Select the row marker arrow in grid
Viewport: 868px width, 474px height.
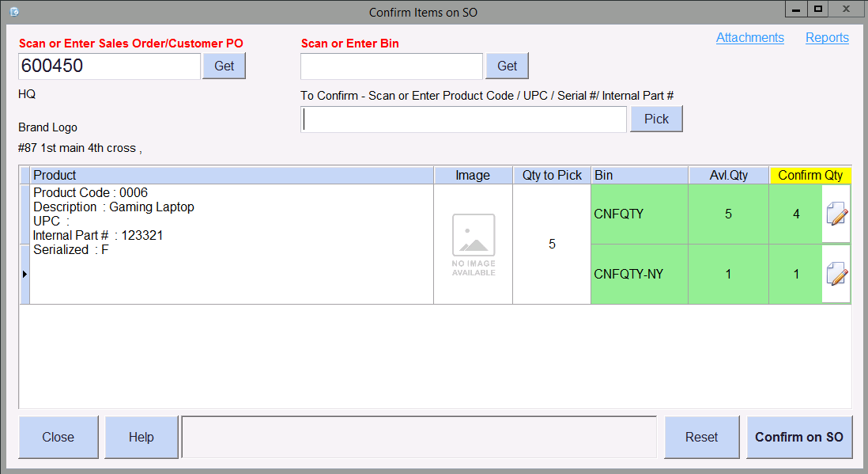tap(25, 274)
